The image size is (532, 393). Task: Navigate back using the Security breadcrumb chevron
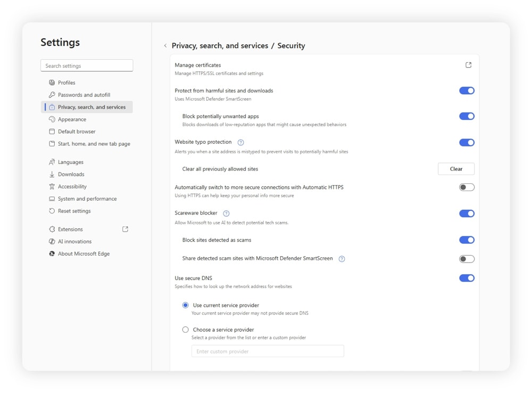(x=165, y=46)
